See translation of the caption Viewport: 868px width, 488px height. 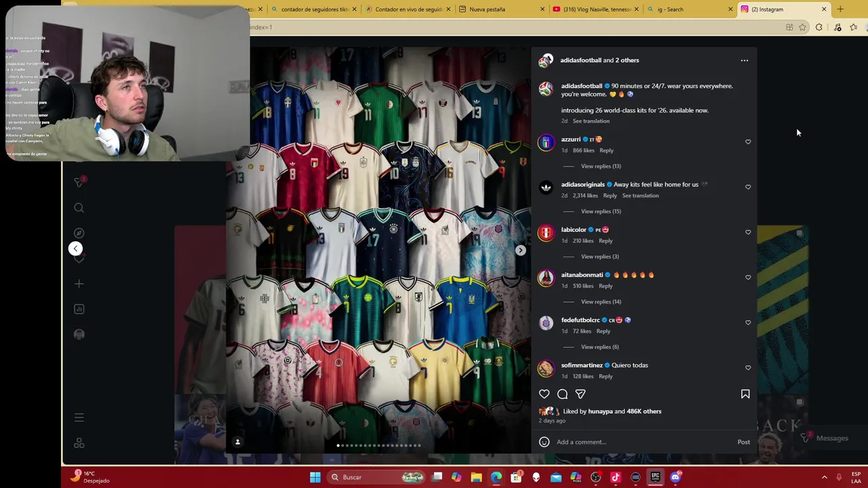(591, 121)
